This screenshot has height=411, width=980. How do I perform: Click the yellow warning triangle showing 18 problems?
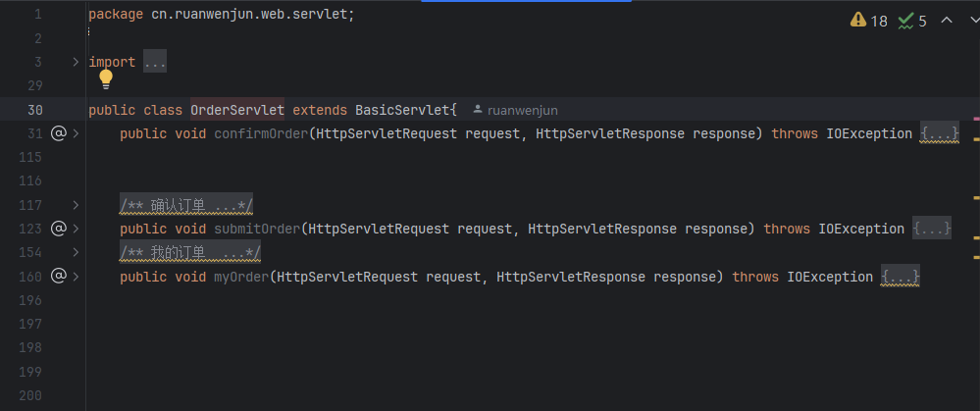[858, 20]
